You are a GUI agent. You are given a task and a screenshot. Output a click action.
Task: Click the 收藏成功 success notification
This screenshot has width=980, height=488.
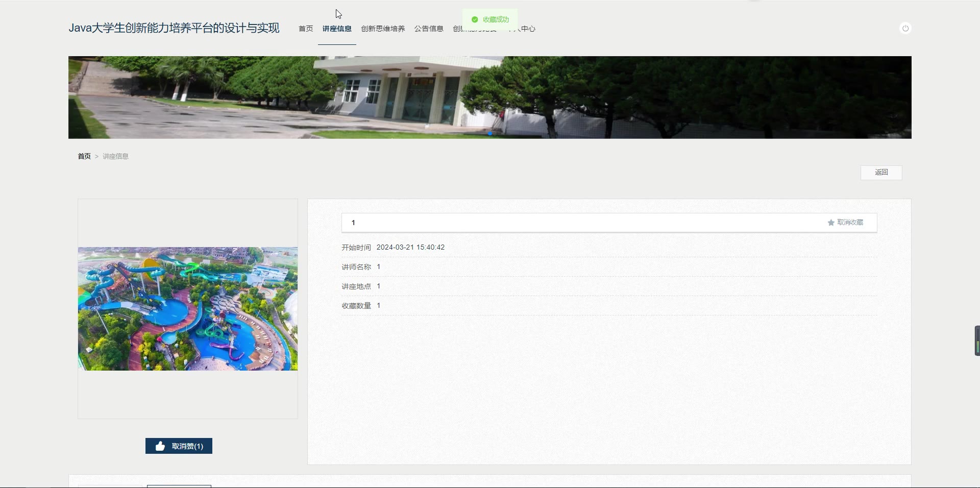(x=490, y=19)
